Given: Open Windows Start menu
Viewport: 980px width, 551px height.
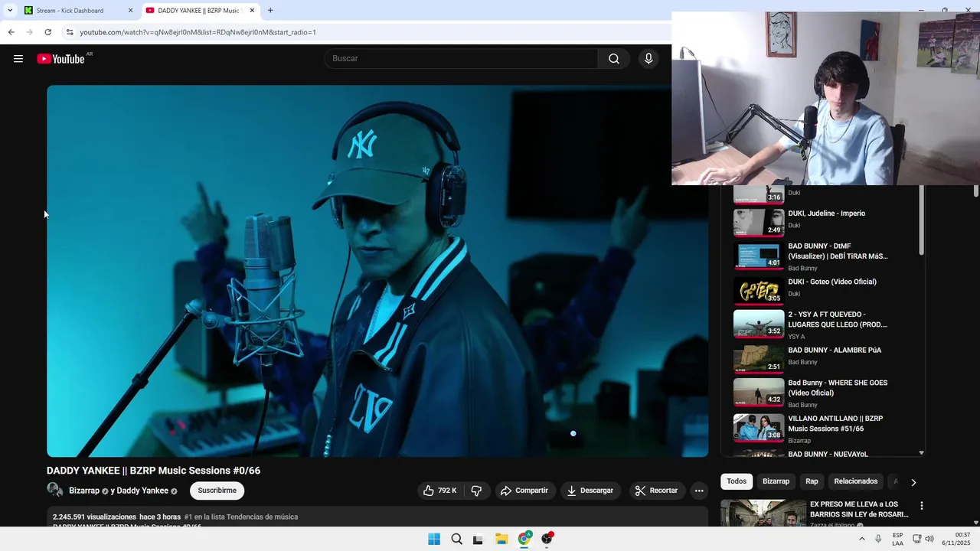Looking at the screenshot, I should pos(434,539).
